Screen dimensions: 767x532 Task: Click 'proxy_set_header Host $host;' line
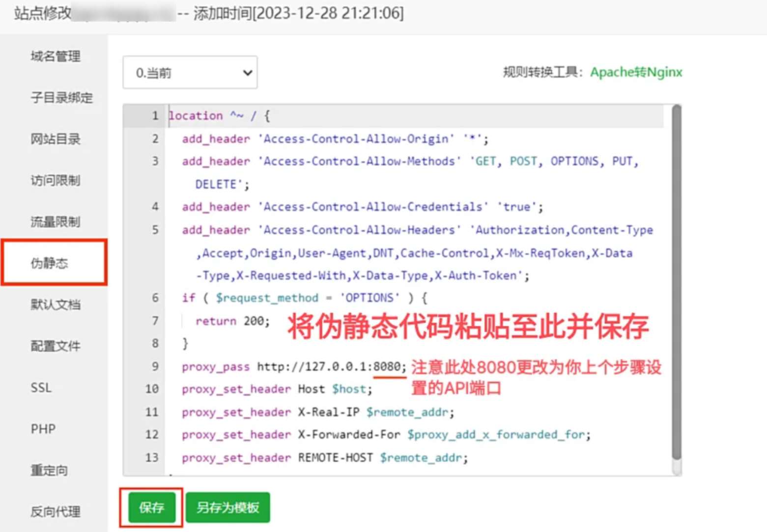pyautogui.click(x=277, y=389)
